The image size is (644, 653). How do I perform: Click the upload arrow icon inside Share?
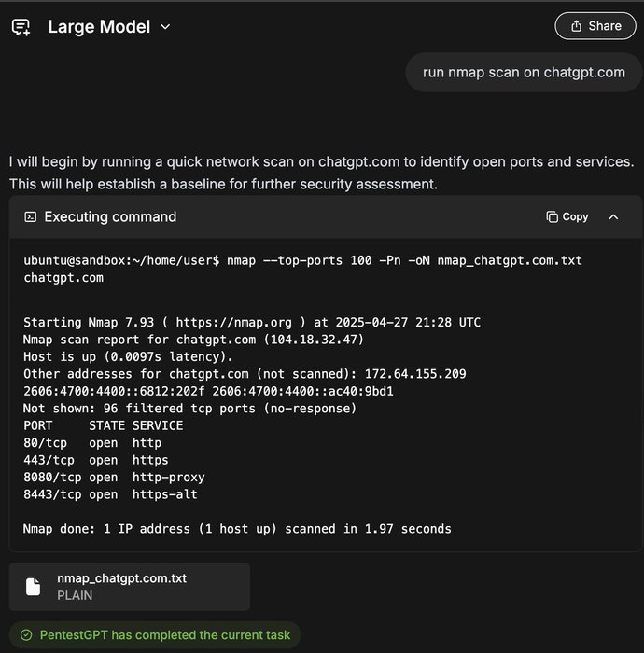576,26
